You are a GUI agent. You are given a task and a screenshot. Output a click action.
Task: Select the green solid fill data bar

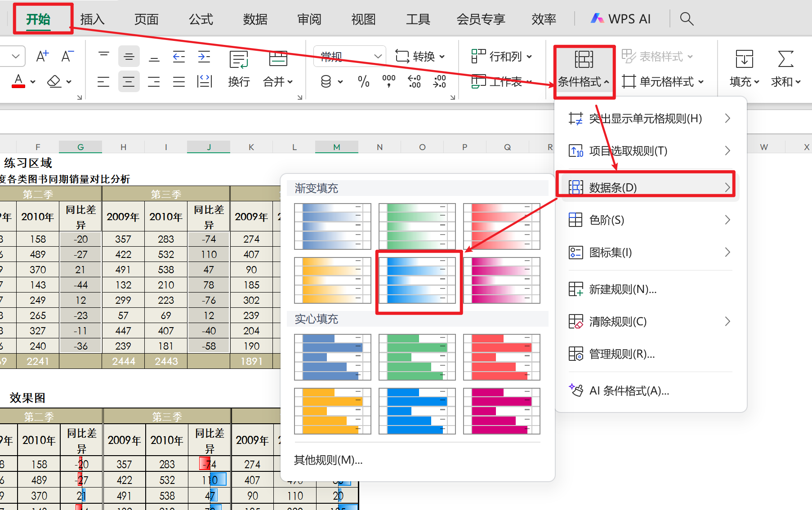point(417,357)
